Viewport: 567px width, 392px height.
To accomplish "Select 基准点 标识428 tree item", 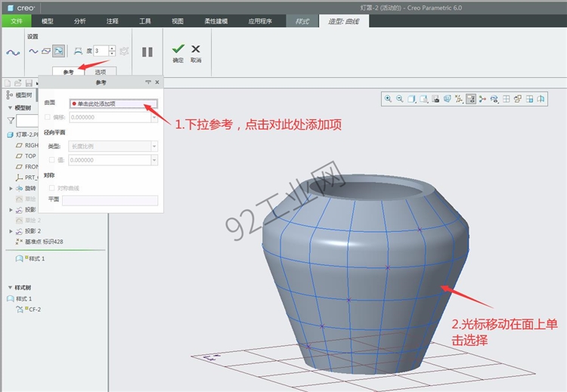I will pos(39,242).
